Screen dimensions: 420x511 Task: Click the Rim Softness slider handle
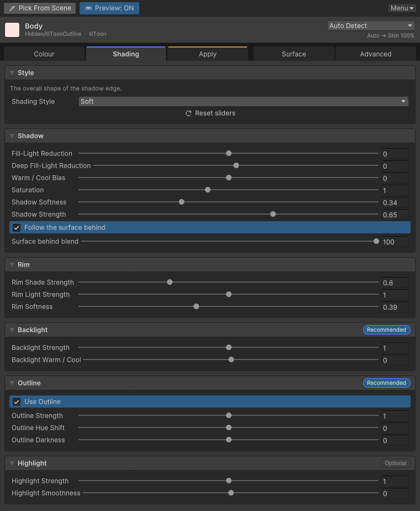pyautogui.click(x=196, y=307)
